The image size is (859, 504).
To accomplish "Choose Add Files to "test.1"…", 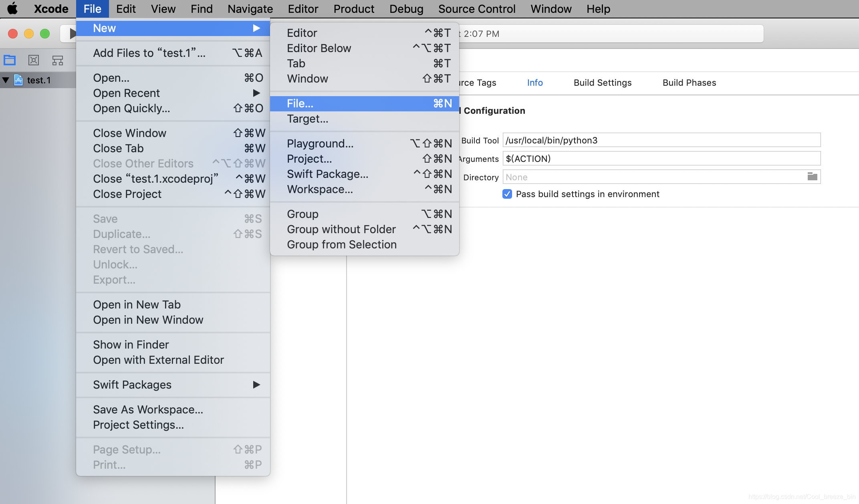I will (173, 53).
